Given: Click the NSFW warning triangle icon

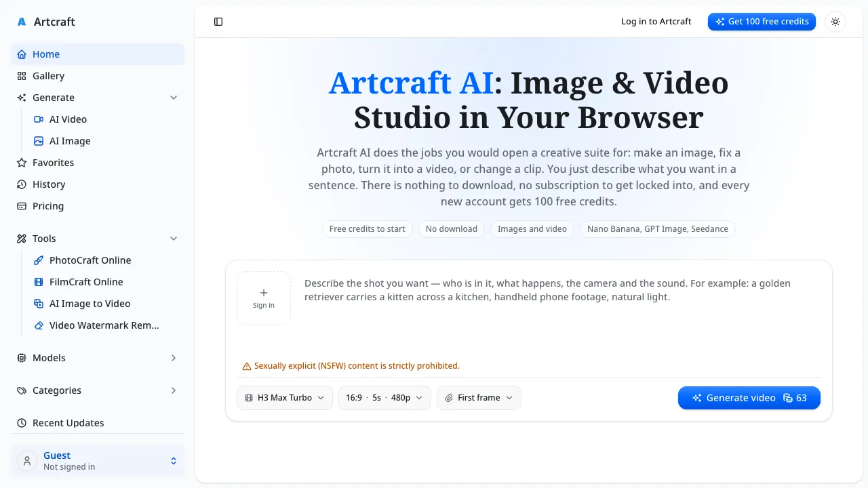Looking at the screenshot, I should click(247, 366).
